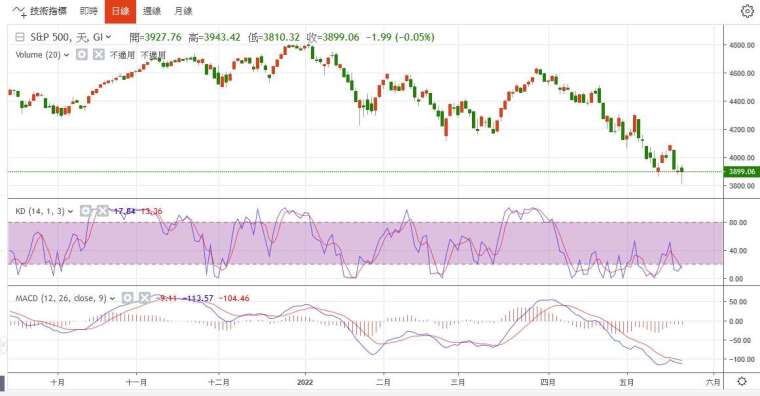Click the 4800.00 price axis label
This screenshot has width=760, height=396.
pos(742,45)
